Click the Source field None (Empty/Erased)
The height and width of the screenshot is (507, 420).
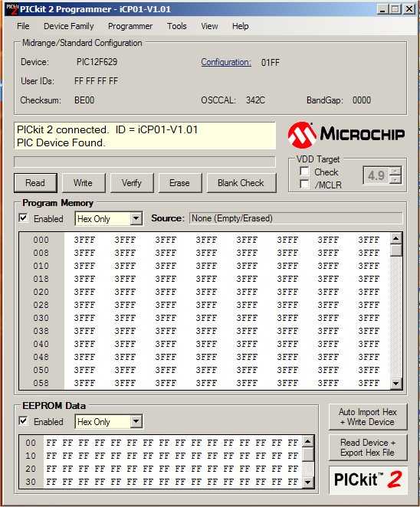[296, 218]
